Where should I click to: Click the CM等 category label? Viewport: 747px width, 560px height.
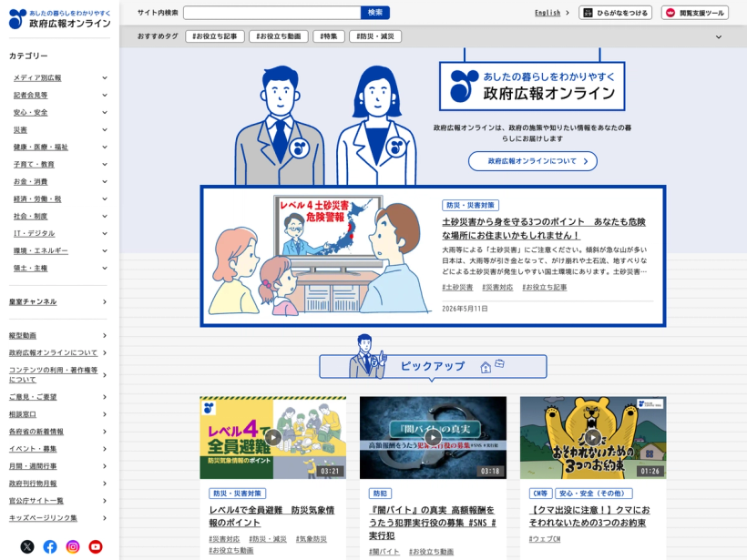540,494
